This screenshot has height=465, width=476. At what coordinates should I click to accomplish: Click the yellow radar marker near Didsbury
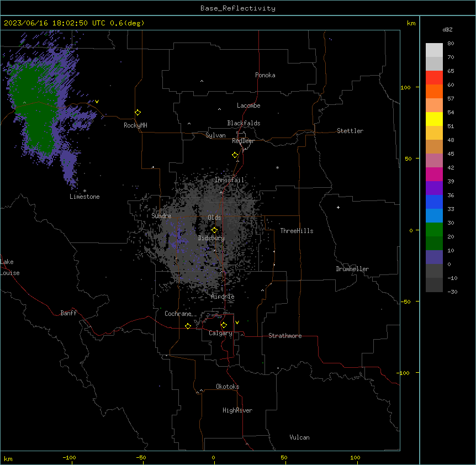pyautogui.click(x=214, y=230)
